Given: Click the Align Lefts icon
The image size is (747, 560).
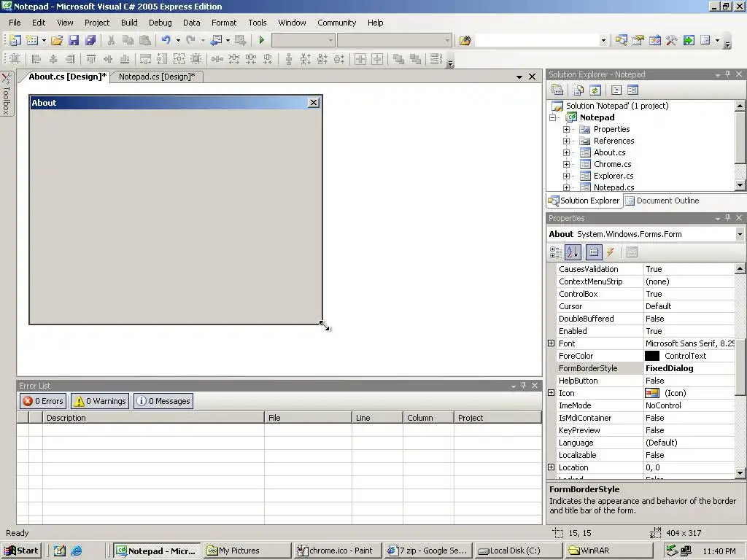Looking at the screenshot, I should pyautogui.click(x=36, y=59).
